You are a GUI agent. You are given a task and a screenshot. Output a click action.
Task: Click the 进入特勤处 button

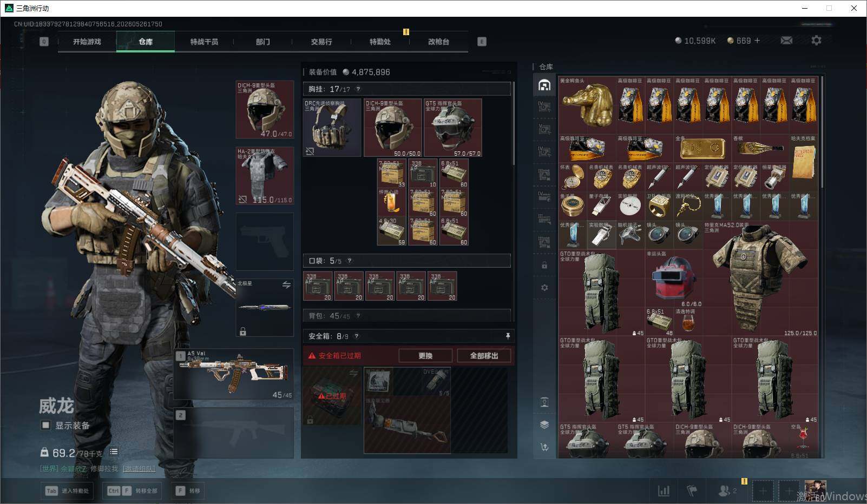68,491
